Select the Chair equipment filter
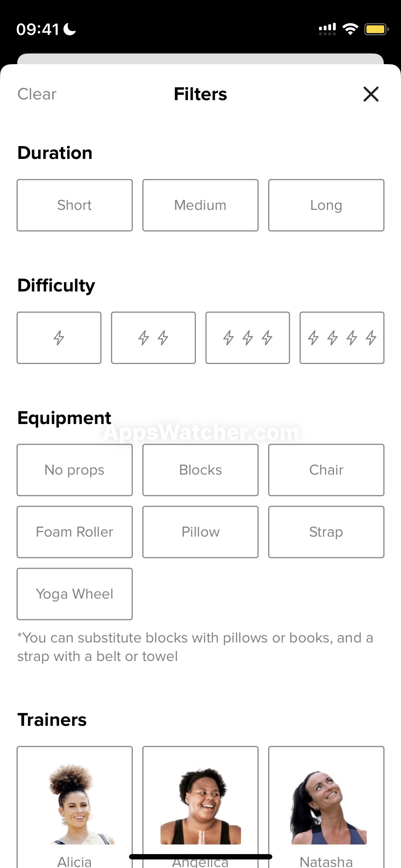Viewport: 401px width, 868px height. coord(326,470)
